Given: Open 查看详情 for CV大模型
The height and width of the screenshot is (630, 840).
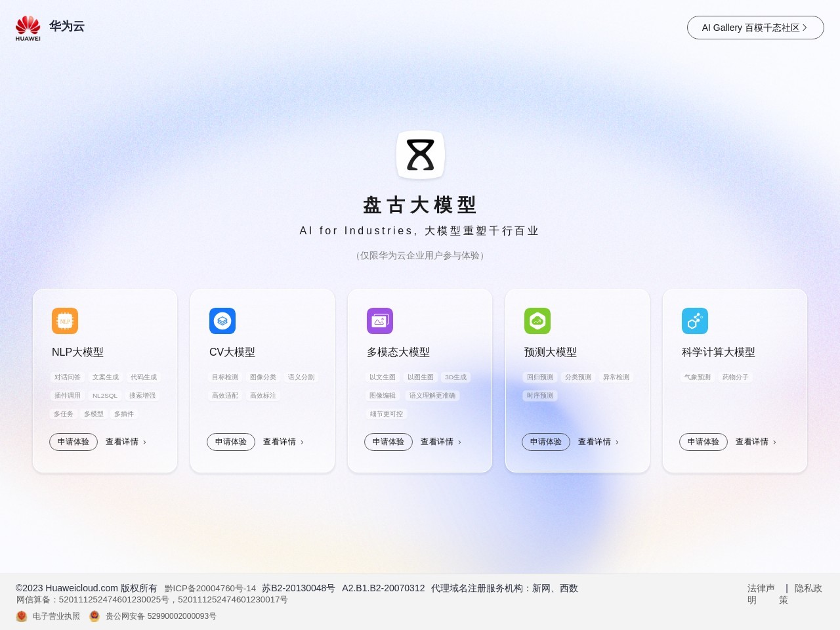Looking at the screenshot, I should (x=283, y=442).
